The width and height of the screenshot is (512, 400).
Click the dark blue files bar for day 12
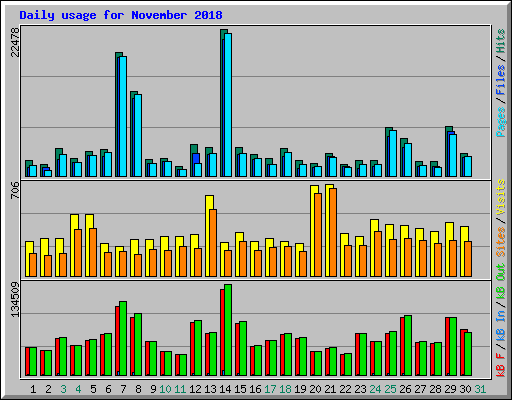196,159
